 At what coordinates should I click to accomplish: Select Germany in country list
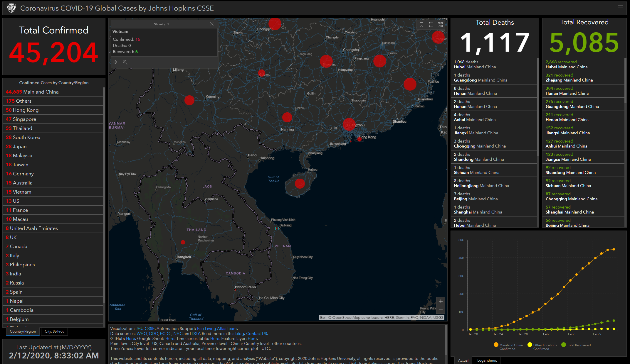click(53, 174)
